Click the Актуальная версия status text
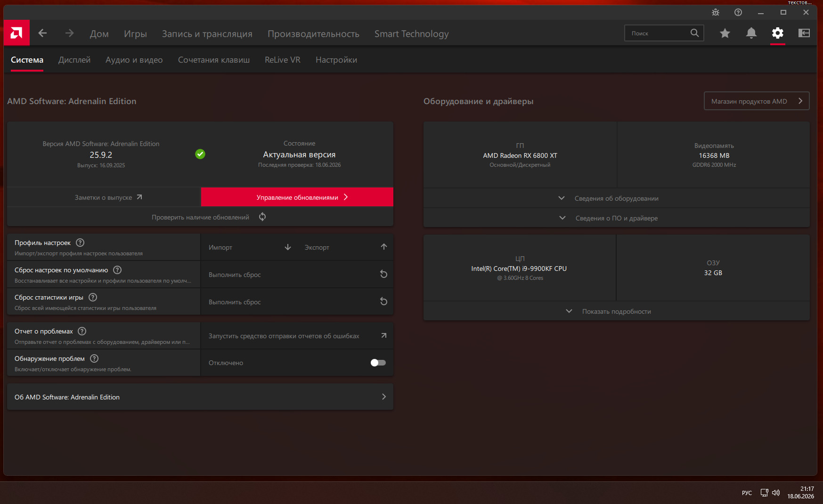This screenshot has width=823, height=504. tap(299, 154)
